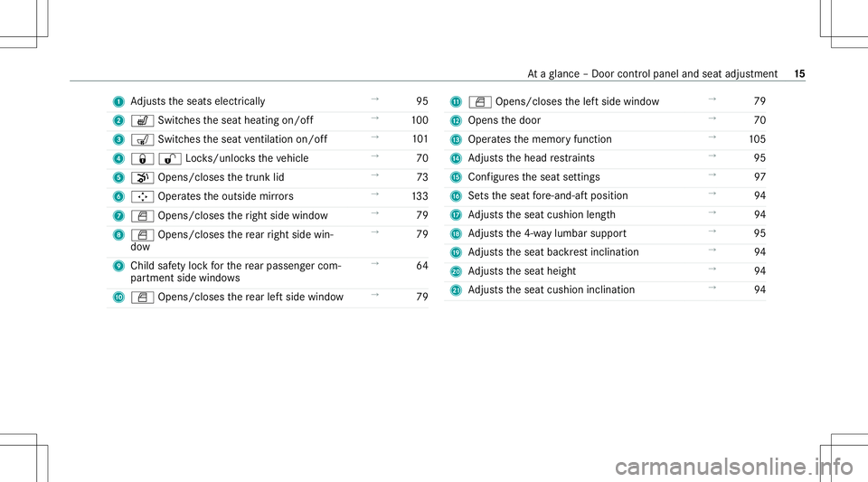
Task: Click the seat heating icon
Action: (142, 120)
